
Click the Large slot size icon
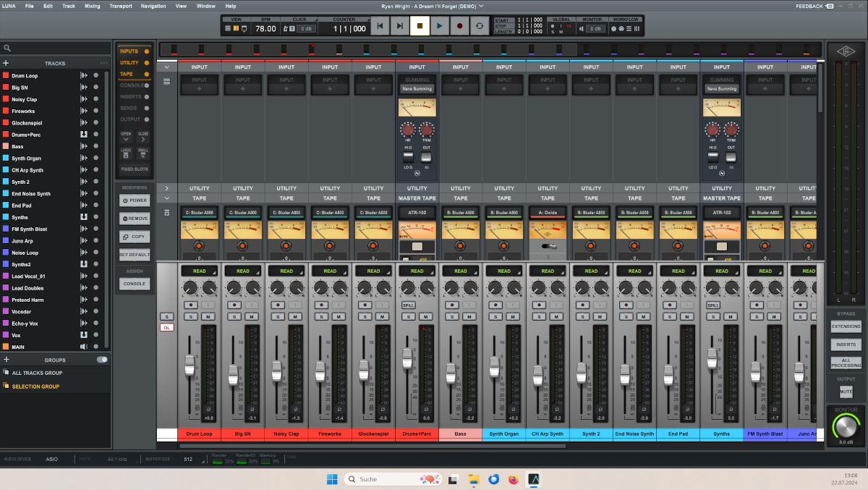(127, 153)
